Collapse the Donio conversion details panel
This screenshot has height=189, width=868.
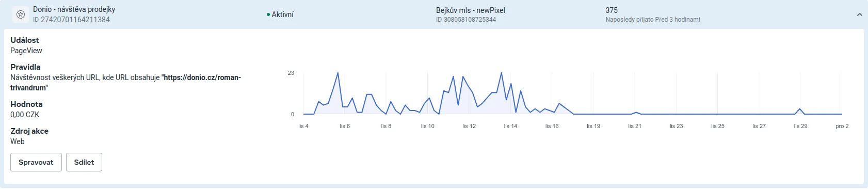tap(859, 14)
